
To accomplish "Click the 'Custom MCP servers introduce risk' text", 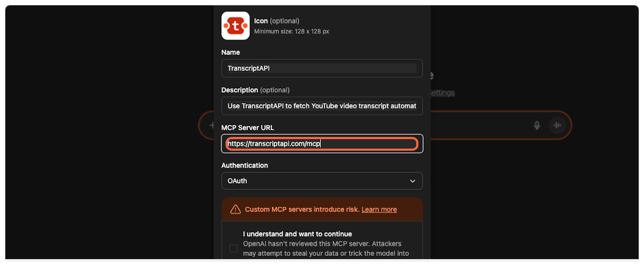I will pos(302,209).
